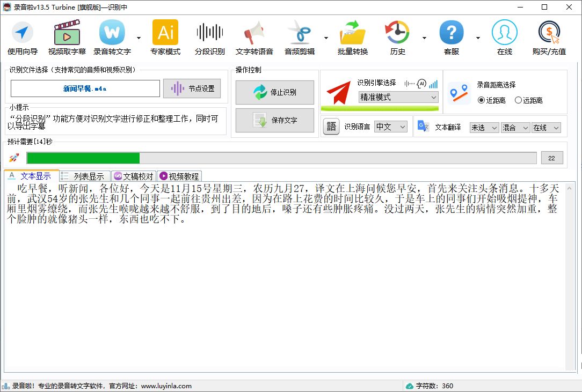Open 录音转文字 recording-to-text tool
The height and width of the screenshot is (392, 582).
tap(112, 33)
